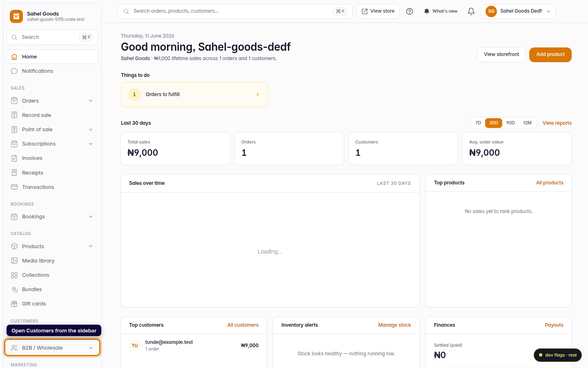Open the notification bell in top bar
Image resolution: width=588 pixels, height=368 pixels.
[471, 11]
